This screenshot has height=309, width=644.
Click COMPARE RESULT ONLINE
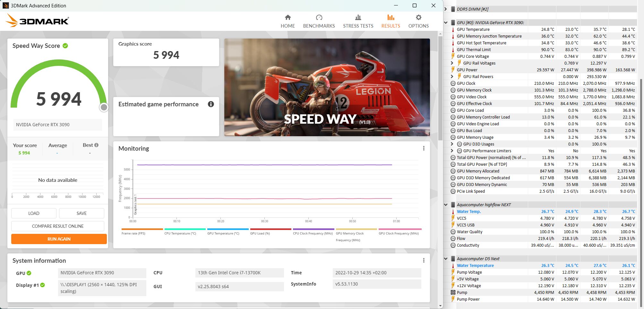tap(58, 226)
